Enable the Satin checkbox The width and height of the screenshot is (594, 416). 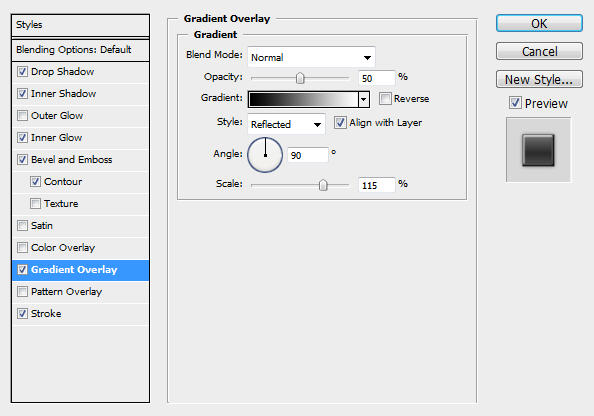pyautogui.click(x=22, y=225)
